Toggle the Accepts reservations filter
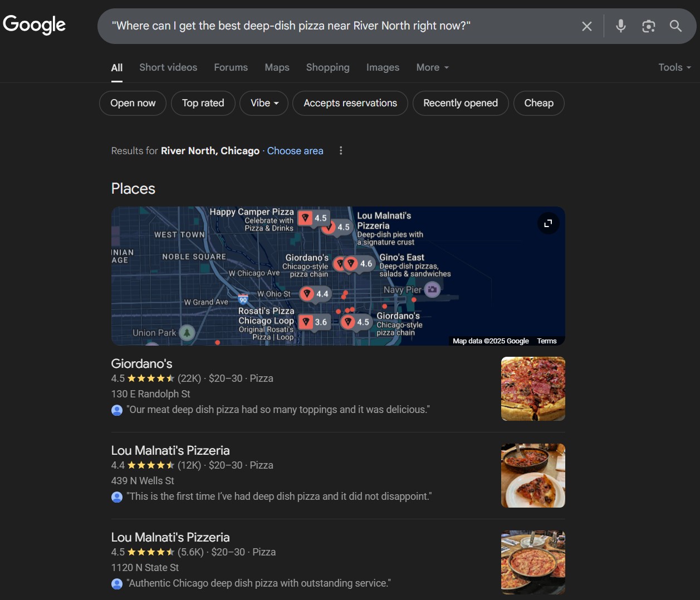The width and height of the screenshot is (700, 600). point(350,103)
